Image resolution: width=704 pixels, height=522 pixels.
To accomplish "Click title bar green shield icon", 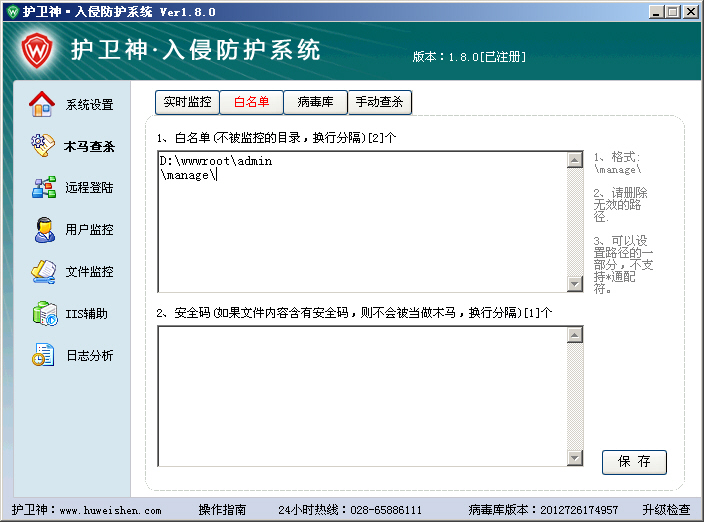I will pyautogui.click(x=13, y=12).
